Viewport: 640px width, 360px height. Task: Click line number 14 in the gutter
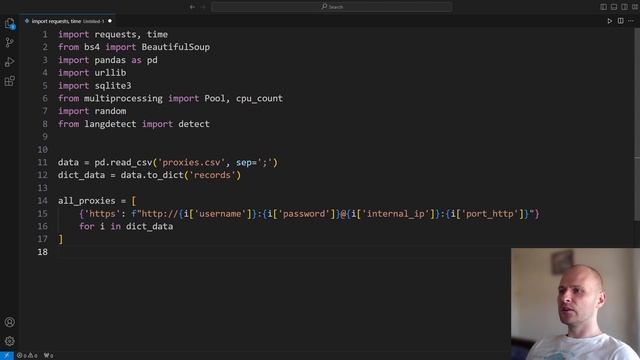coord(42,201)
